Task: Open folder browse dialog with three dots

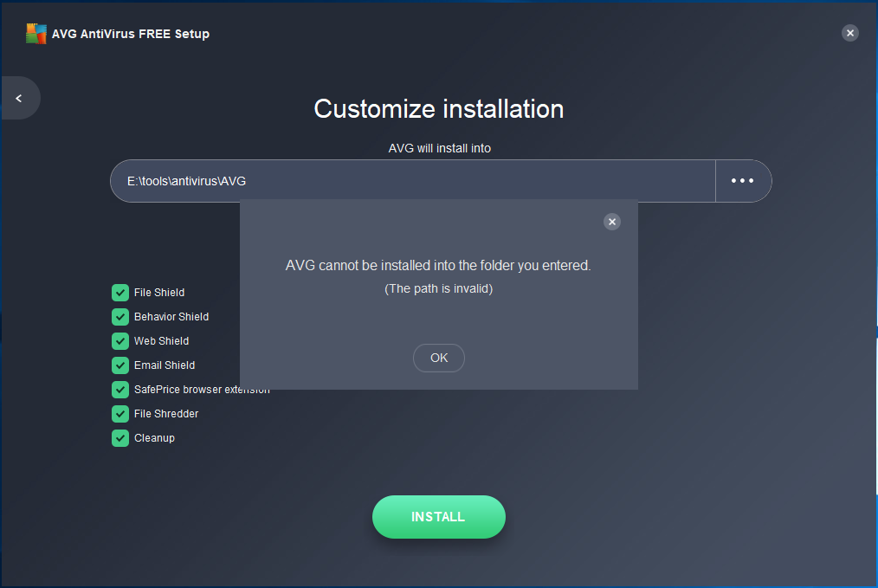Action: click(743, 181)
